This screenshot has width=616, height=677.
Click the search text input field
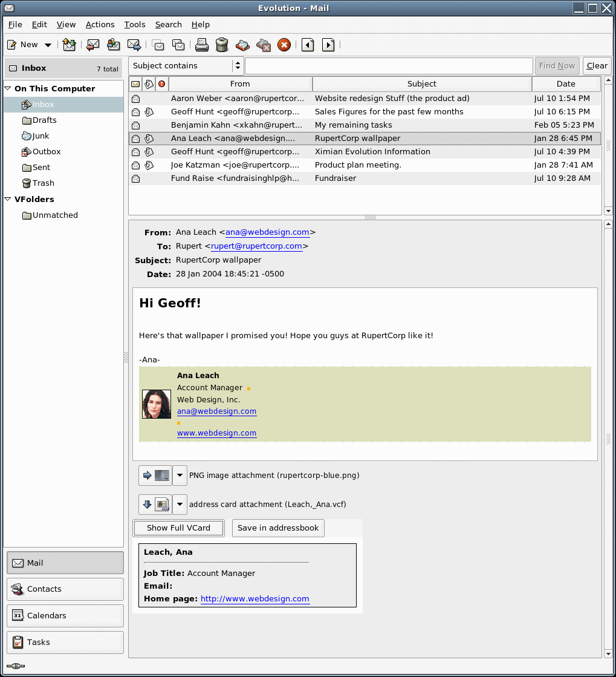pos(389,66)
